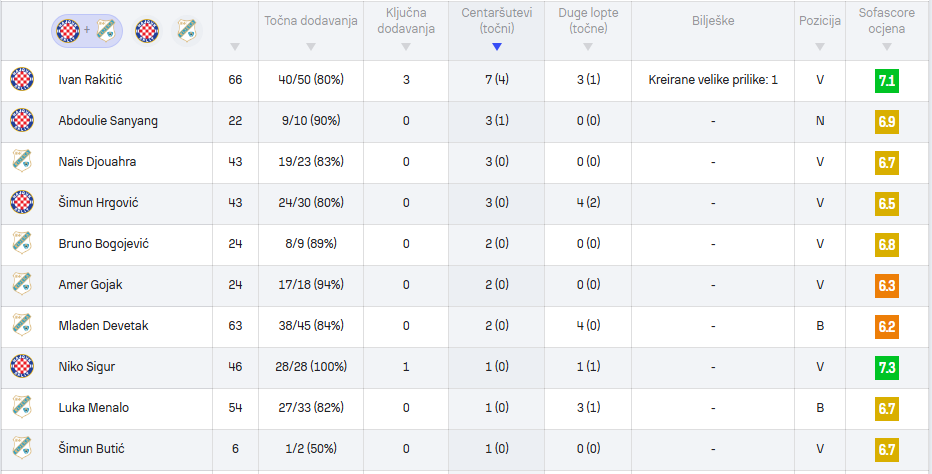Click Hajduk crest beside Abdoulie Sanyang

21,121
